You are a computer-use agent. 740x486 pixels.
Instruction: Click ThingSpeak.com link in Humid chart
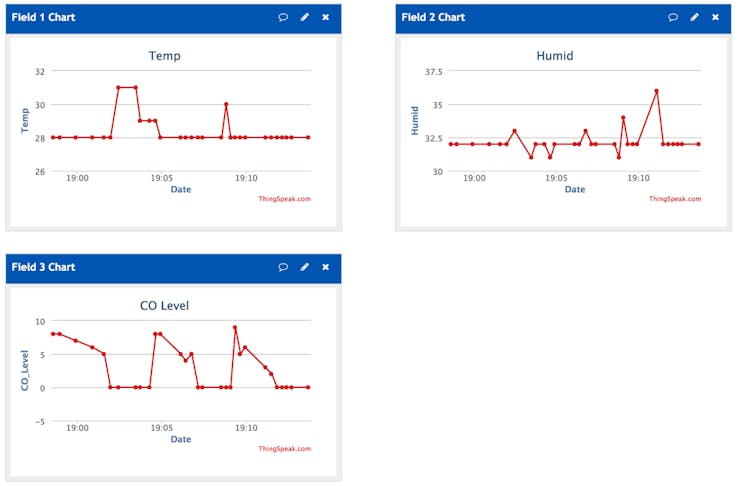coord(674,198)
